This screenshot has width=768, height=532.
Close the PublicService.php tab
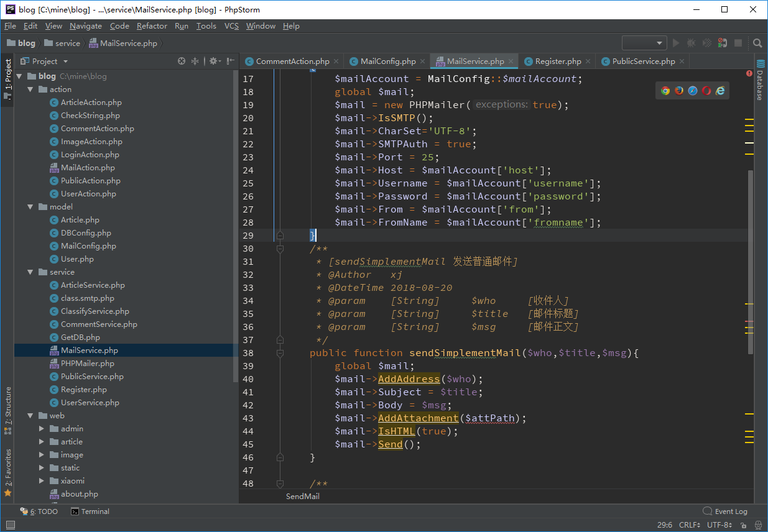coord(682,62)
